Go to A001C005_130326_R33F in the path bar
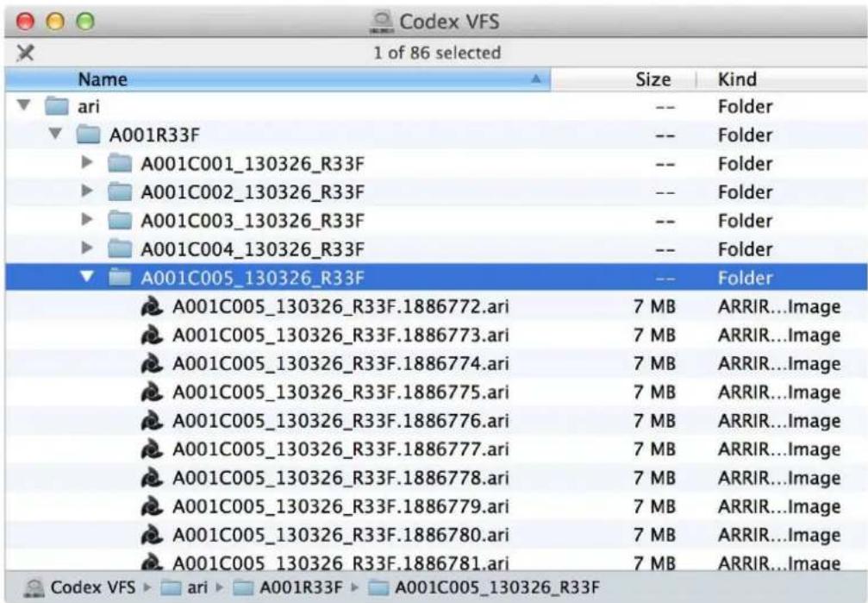Viewport: 868px width, 603px height. click(x=497, y=587)
